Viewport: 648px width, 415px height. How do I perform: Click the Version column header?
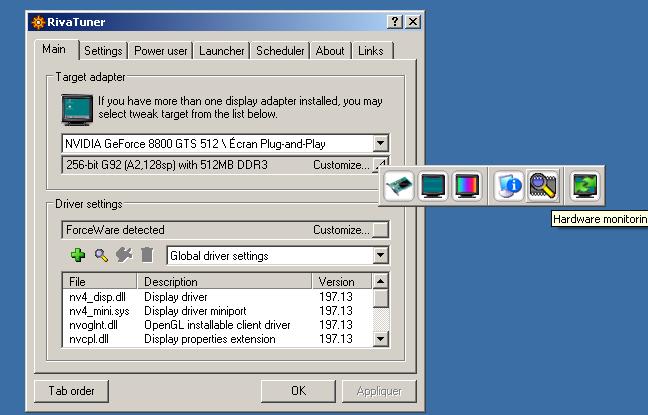(342, 281)
